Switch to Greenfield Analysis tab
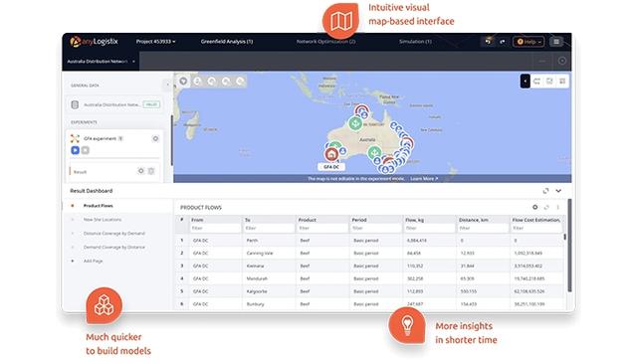 click(227, 42)
